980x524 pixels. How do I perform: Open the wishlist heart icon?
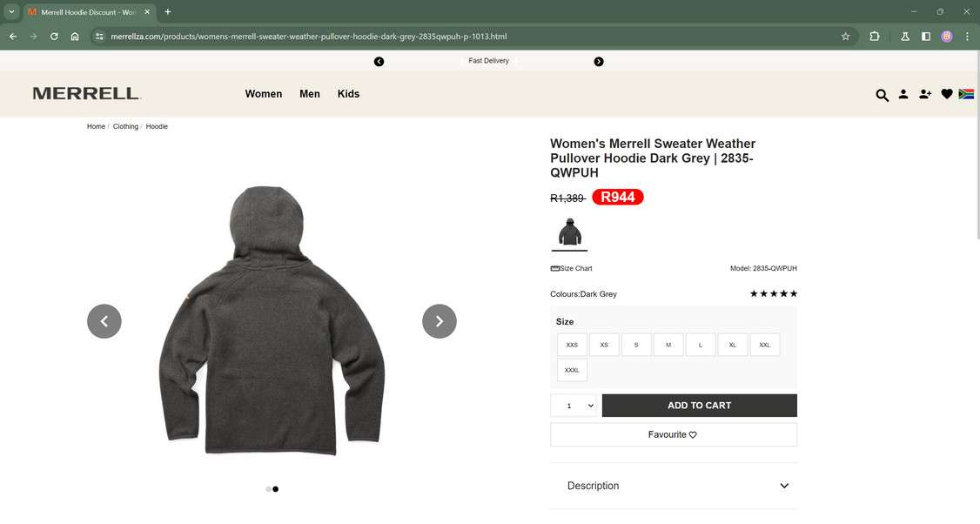tap(947, 94)
